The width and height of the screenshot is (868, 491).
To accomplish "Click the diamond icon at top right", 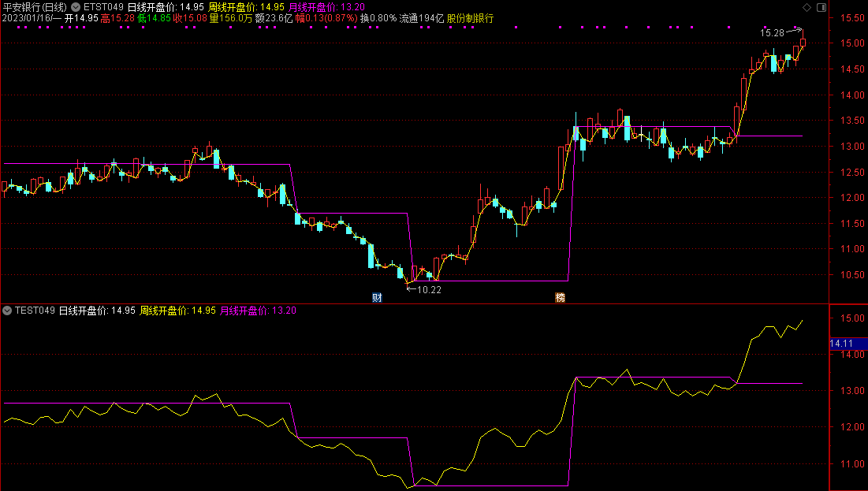I will tap(806, 7).
